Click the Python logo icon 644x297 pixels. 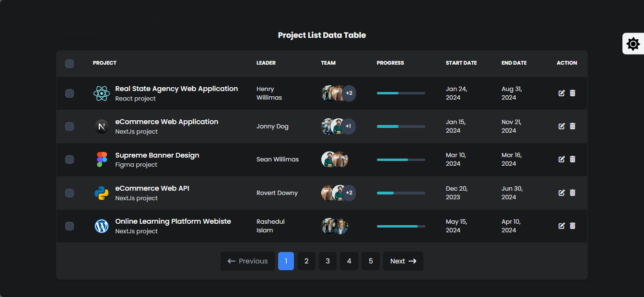[x=102, y=193]
